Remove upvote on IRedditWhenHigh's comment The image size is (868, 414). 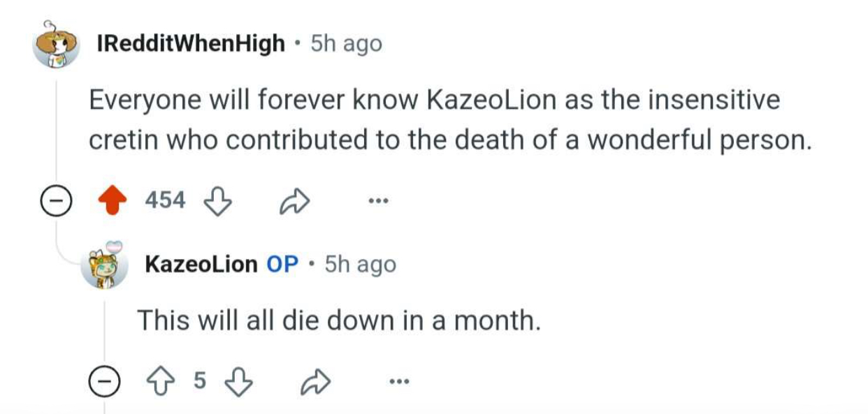[x=112, y=201]
